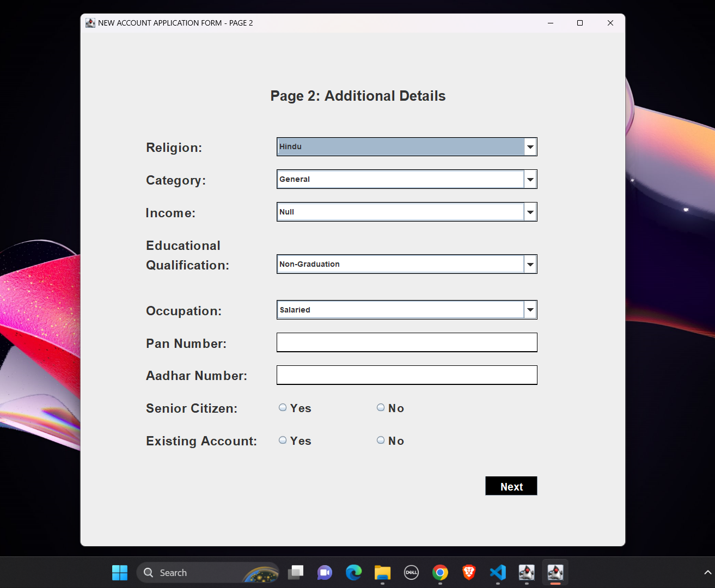Click the Next button
This screenshot has height=588, width=715.
pos(511,486)
